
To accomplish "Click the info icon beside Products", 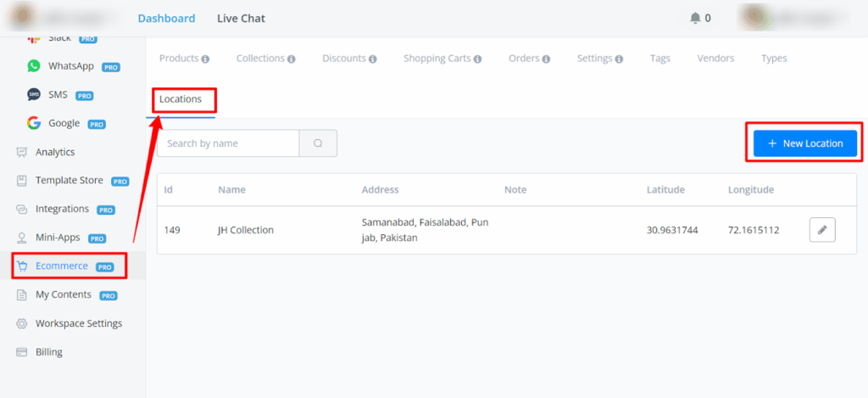I will (x=205, y=59).
